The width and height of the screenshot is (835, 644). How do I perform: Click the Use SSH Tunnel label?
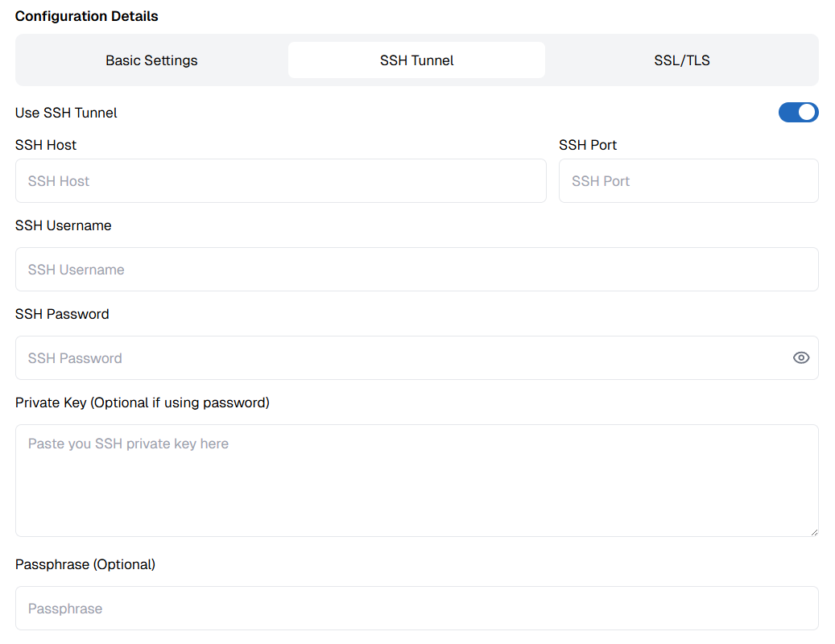tap(65, 113)
